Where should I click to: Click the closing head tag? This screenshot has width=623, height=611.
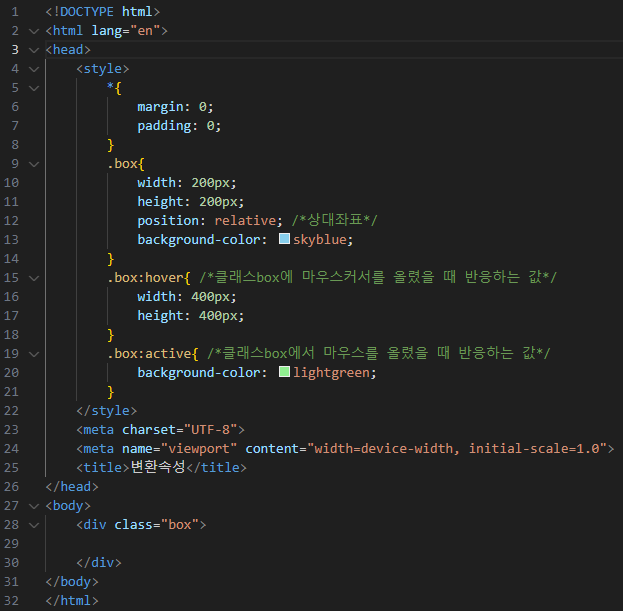point(72,487)
